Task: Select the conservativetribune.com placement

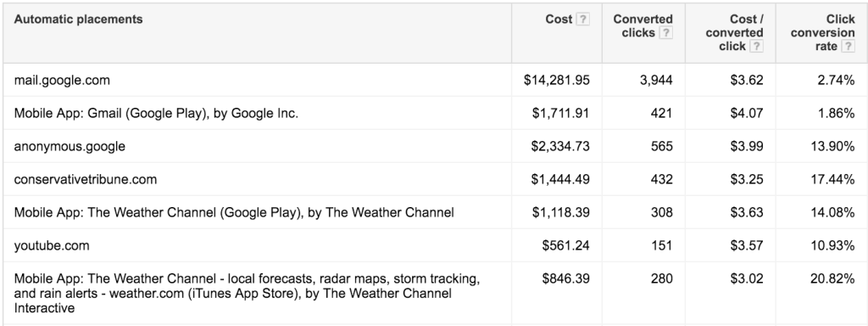Action: [x=86, y=180]
